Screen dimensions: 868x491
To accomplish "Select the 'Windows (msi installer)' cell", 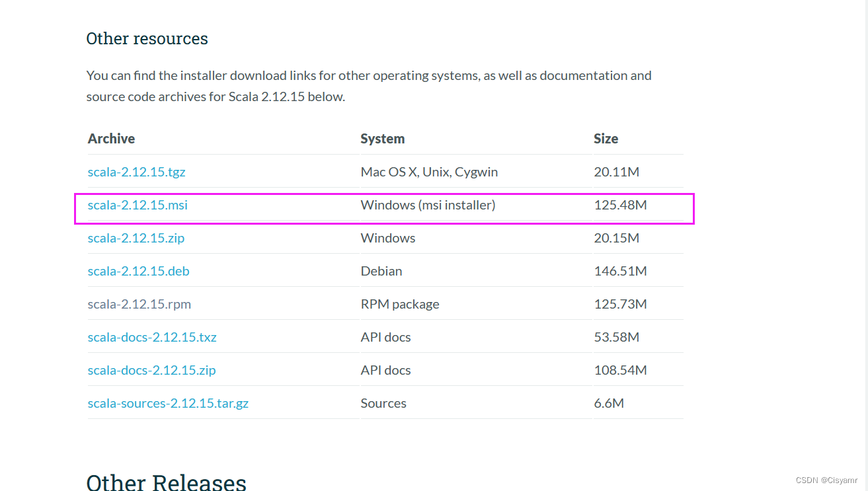I will click(428, 205).
